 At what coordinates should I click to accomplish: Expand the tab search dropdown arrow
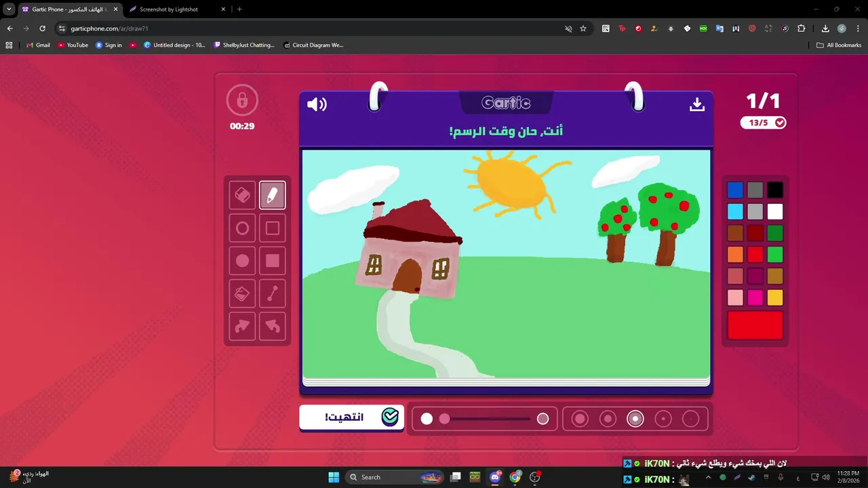9,9
